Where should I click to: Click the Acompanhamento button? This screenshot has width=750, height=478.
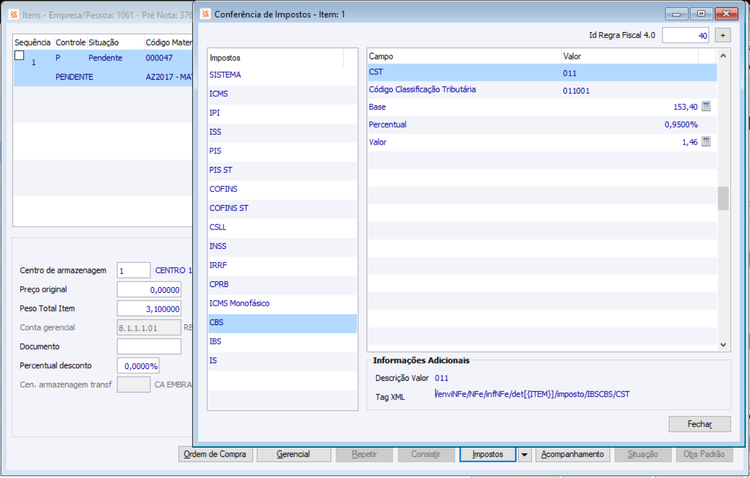tap(573, 454)
